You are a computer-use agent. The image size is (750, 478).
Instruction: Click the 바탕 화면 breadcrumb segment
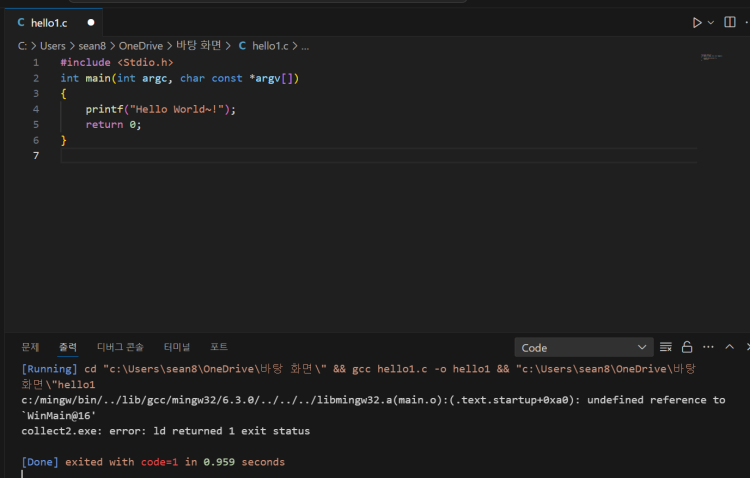coord(199,45)
